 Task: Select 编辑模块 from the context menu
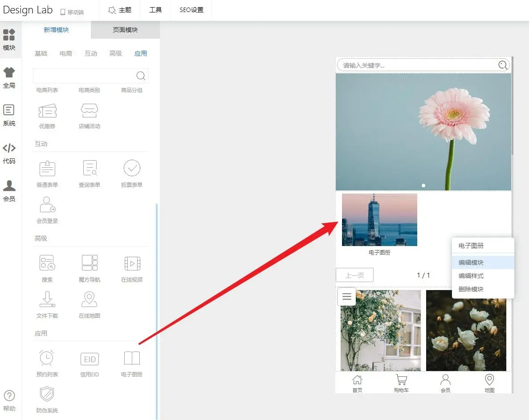click(x=471, y=262)
